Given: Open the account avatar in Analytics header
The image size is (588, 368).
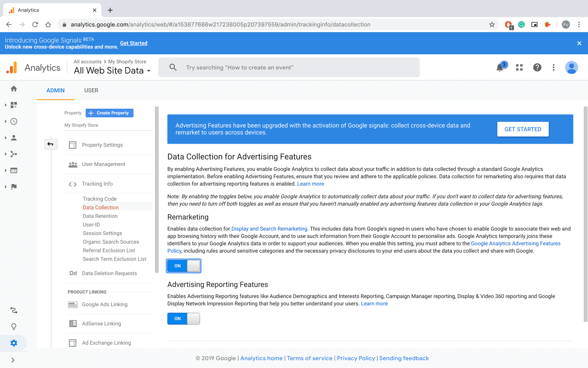Looking at the screenshot, I should (x=571, y=68).
